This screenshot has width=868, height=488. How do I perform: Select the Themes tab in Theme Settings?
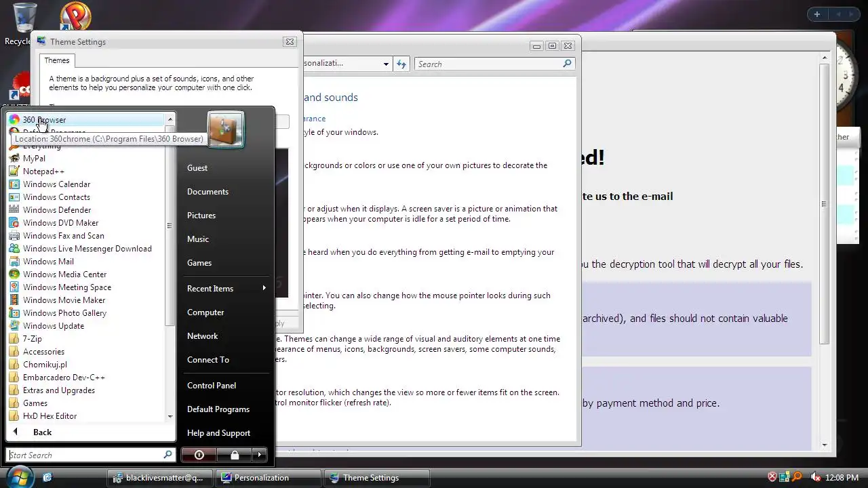coord(57,60)
